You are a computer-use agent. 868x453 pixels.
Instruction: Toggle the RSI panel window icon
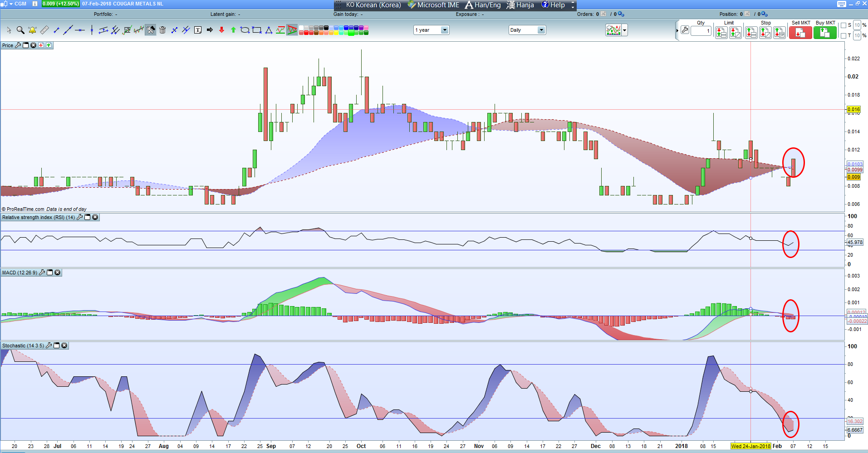tap(88, 217)
